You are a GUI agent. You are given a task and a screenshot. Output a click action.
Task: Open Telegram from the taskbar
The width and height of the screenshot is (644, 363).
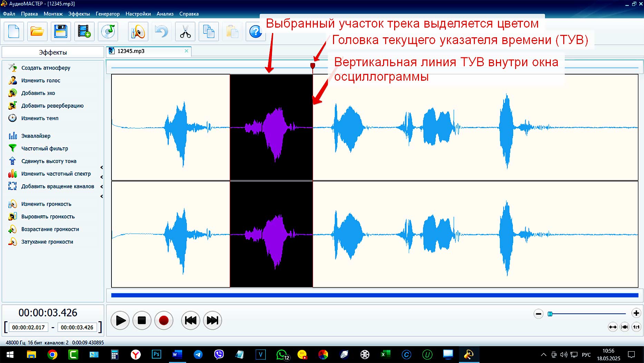(198, 354)
